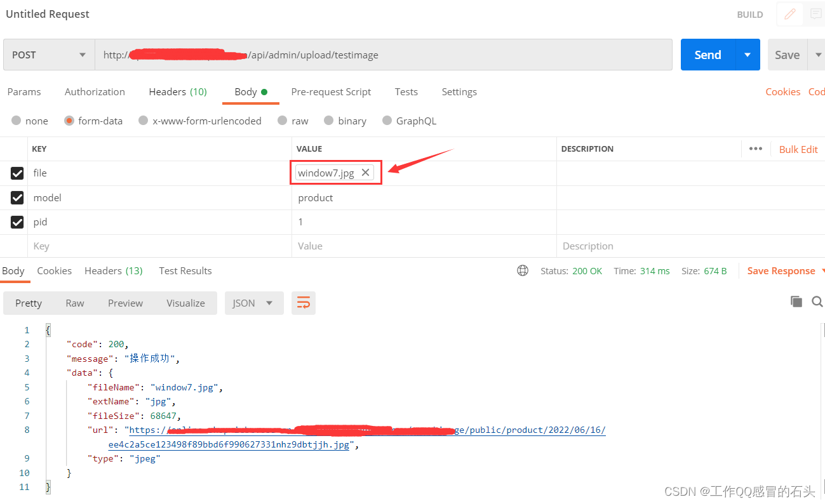The width and height of the screenshot is (825, 504).
Task: Open the Send button dropdown arrow
Action: (748, 55)
